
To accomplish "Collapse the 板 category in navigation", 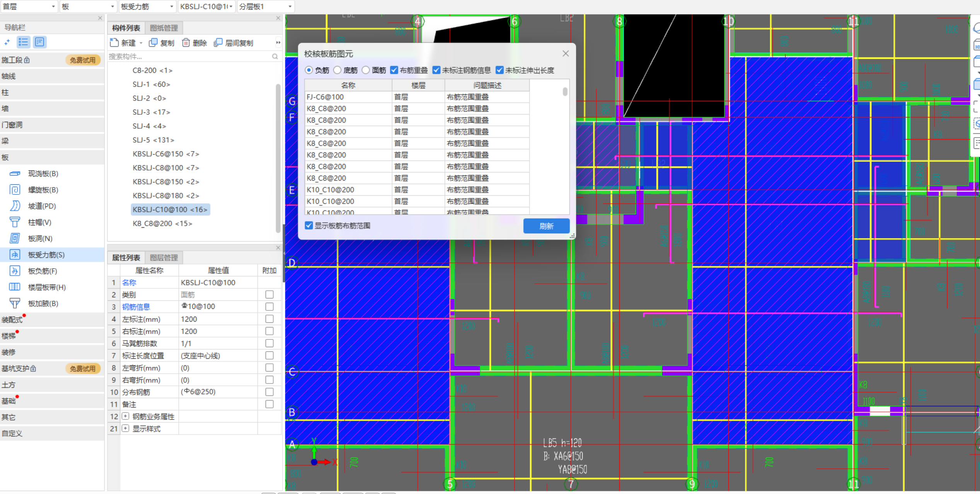I will (x=52, y=157).
